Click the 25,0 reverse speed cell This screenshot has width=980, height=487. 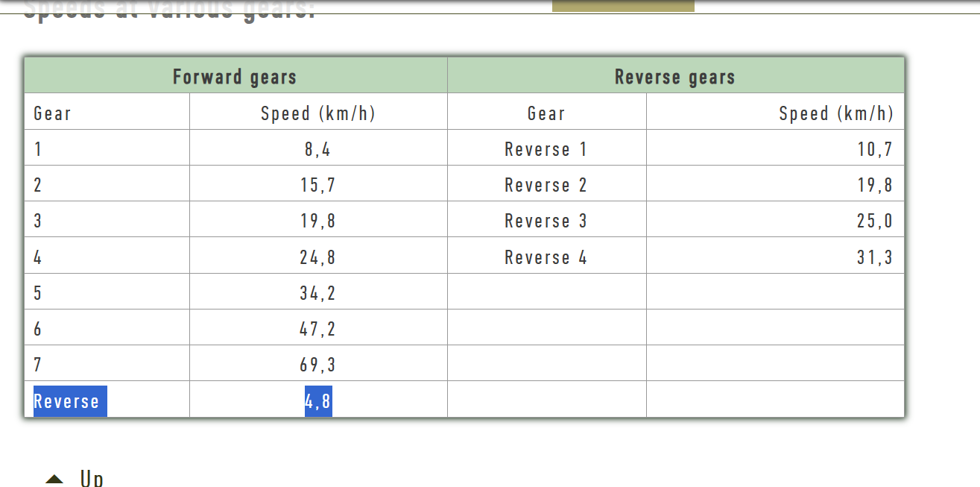(x=775, y=220)
